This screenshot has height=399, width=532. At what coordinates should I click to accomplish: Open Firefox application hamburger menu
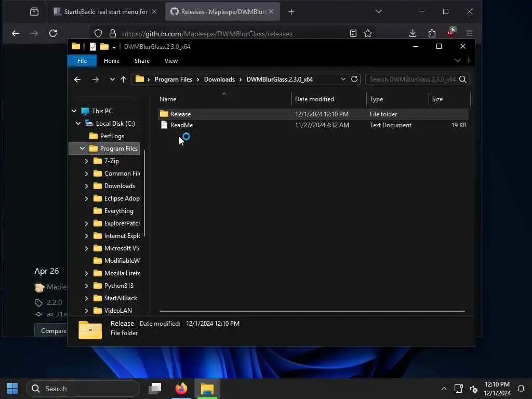(469, 33)
